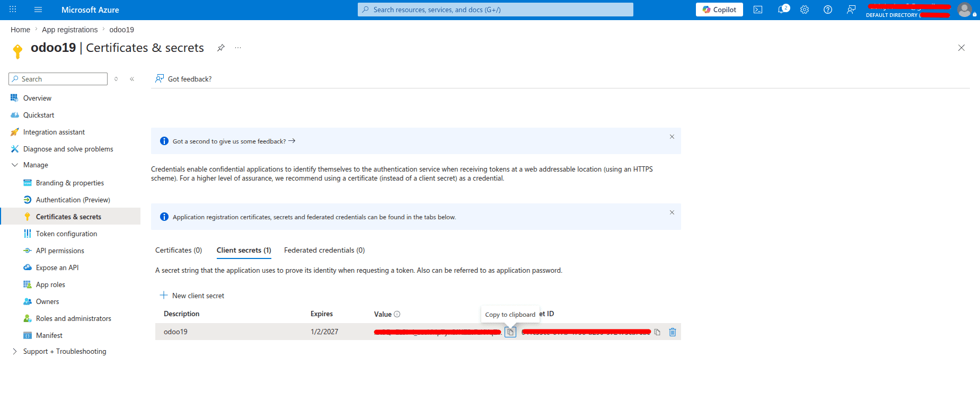Open the top bar feedback icon
The width and height of the screenshot is (980, 393).
[851, 10]
